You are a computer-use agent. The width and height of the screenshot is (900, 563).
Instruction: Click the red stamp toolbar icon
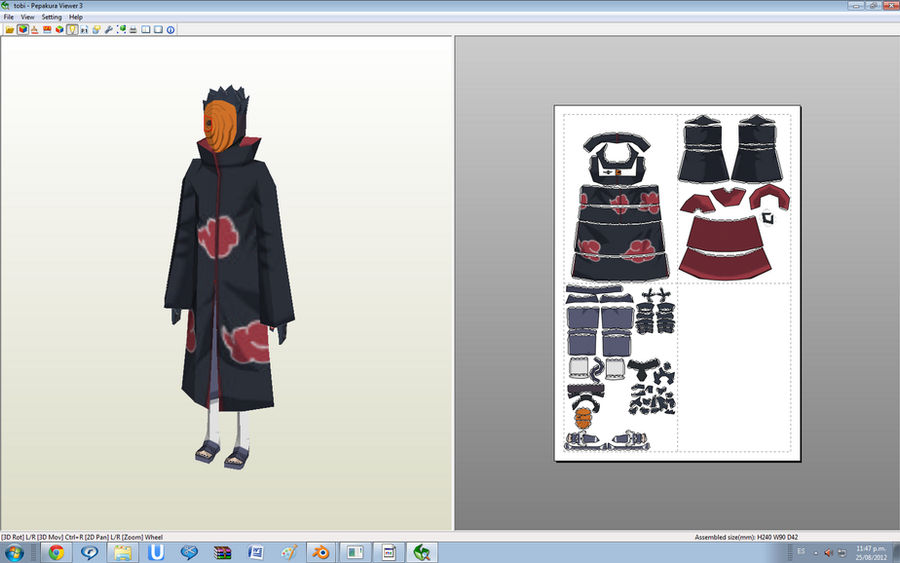34,29
